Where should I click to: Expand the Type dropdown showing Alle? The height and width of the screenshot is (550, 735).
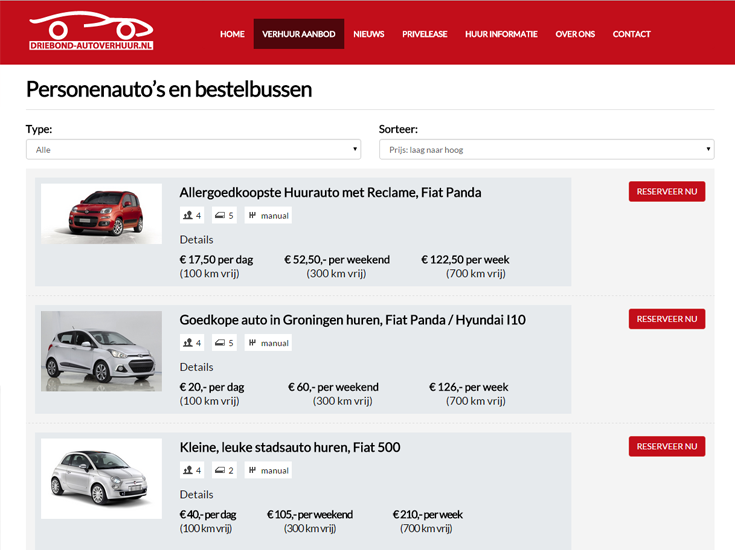193,150
